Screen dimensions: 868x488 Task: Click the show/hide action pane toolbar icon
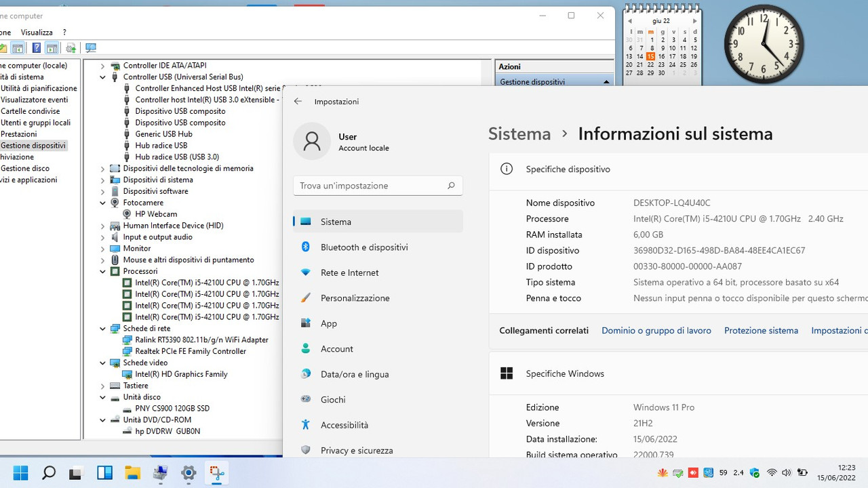tap(52, 48)
